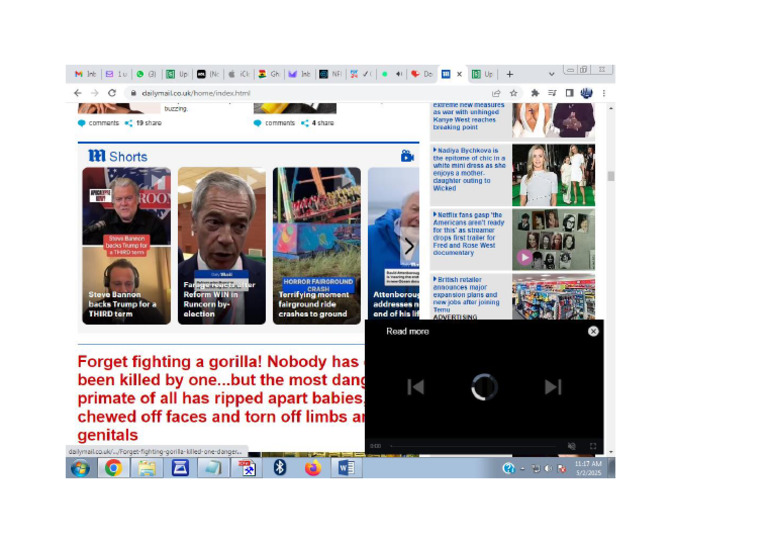
Task: Click the page vertical scrollbar thumb
Action: click(611, 176)
